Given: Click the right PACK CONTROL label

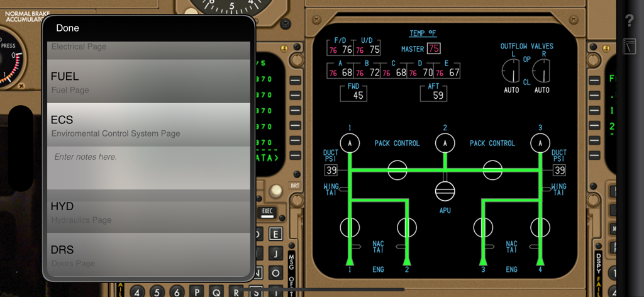Looking at the screenshot, I should coord(492,143).
